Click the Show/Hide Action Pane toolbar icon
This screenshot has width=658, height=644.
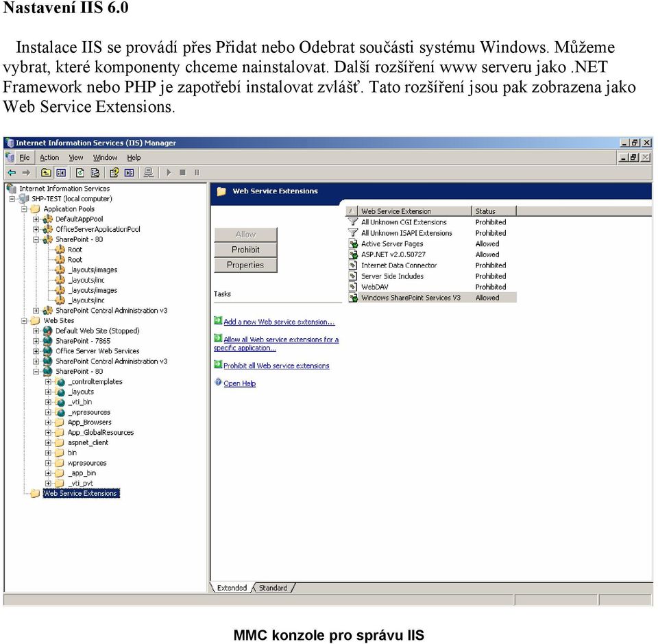pyautogui.click(x=130, y=173)
